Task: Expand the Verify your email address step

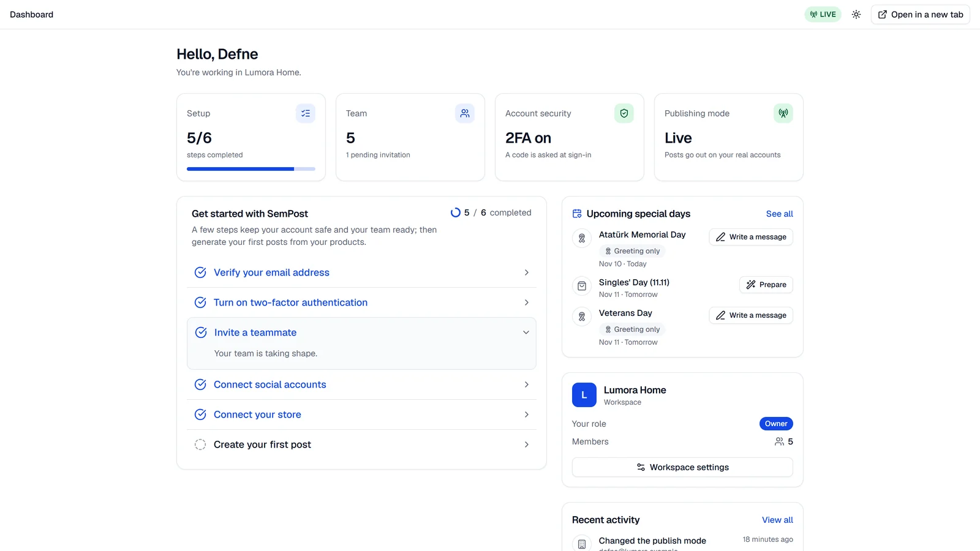Action: click(x=361, y=272)
